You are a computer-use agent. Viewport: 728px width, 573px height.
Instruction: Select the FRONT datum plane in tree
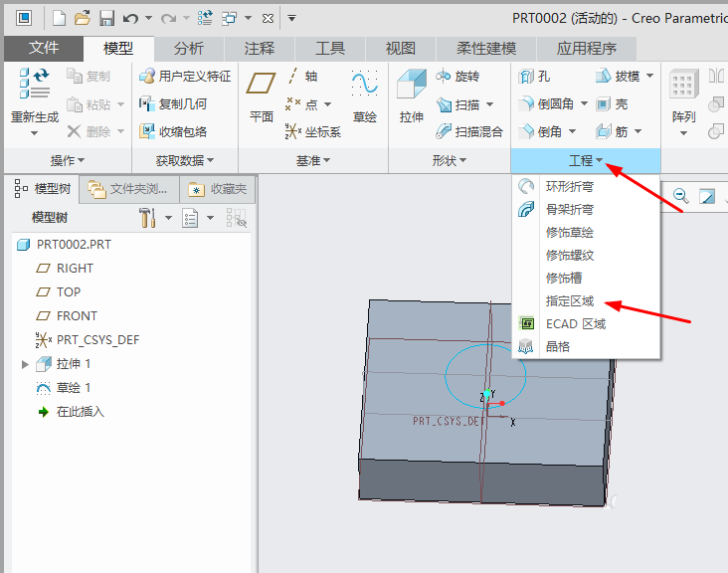pyautogui.click(x=67, y=316)
